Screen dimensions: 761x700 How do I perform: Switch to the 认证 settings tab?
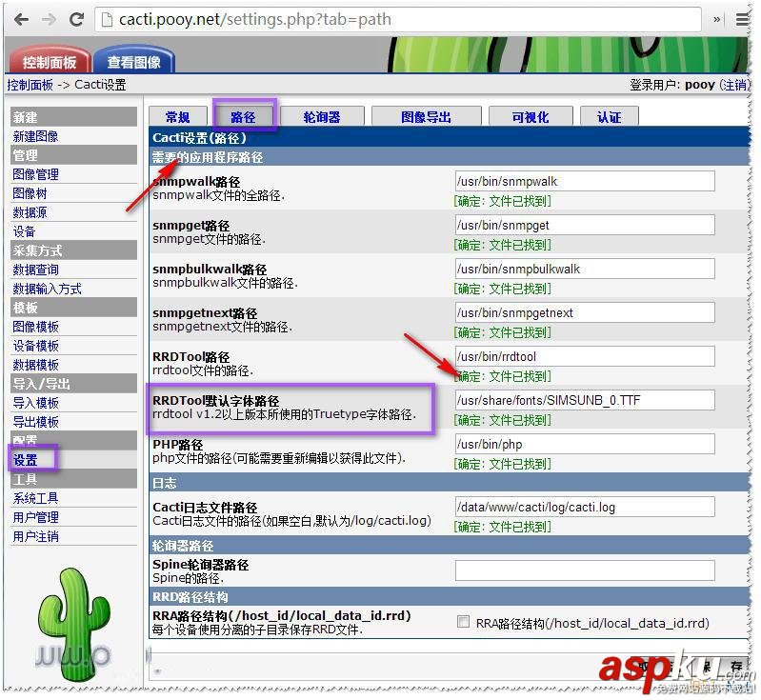pos(610,116)
